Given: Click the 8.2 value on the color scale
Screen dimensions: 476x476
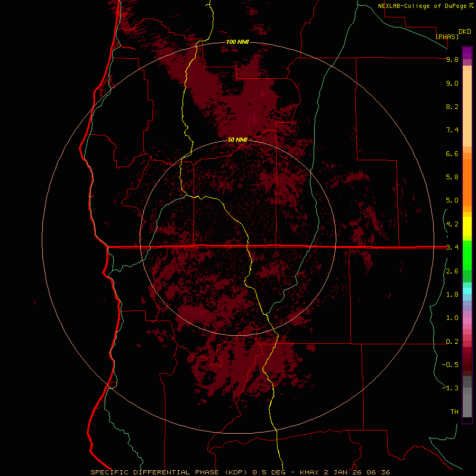Looking at the screenshot, I should [x=452, y=106].
